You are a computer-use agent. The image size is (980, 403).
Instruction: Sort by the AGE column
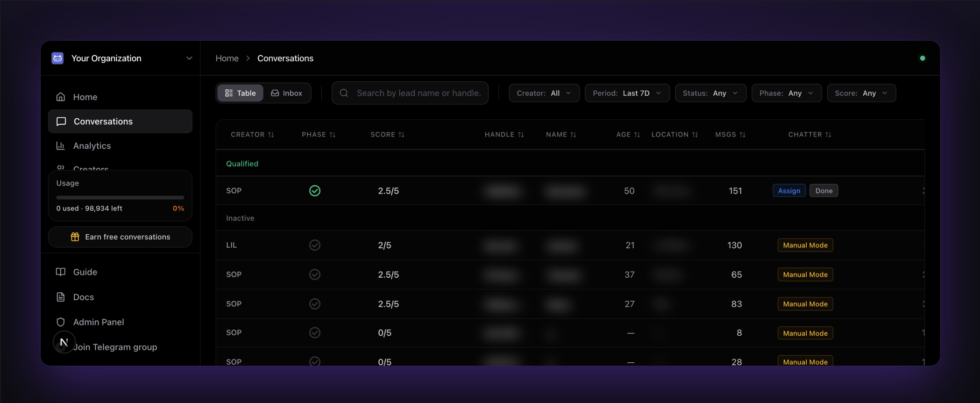tap(628, 135)
